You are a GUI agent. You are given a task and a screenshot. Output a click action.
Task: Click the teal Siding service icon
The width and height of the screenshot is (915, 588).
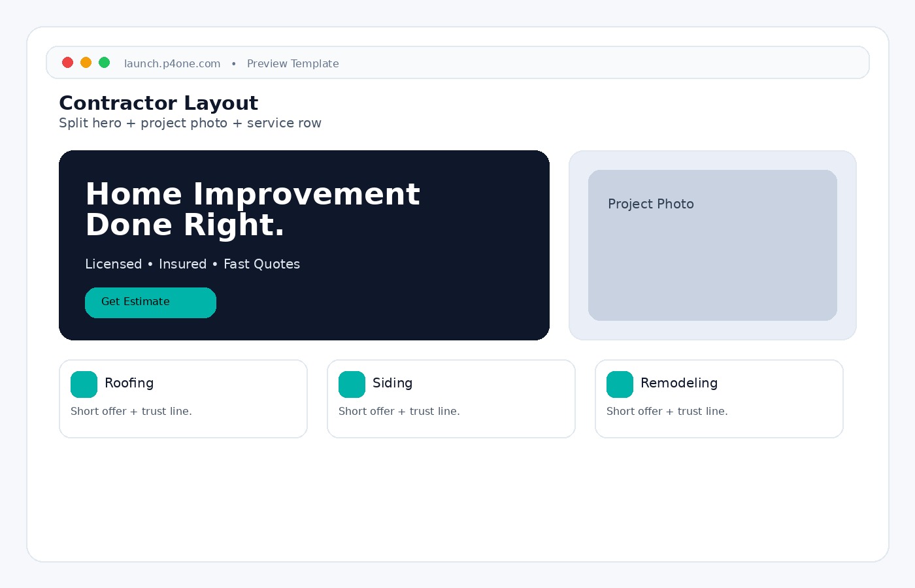pyautogui.click(x=352, y=384)
